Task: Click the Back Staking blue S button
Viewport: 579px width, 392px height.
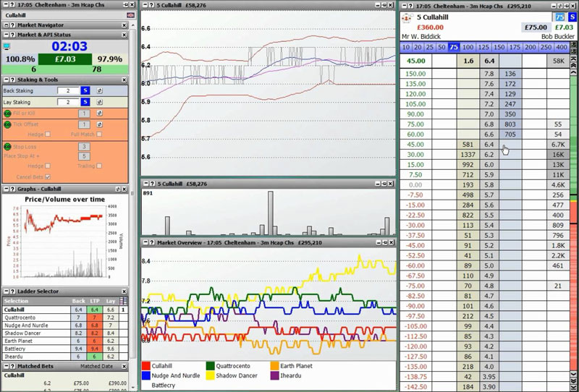Action: pyautogui.click(x=85, y=91)
